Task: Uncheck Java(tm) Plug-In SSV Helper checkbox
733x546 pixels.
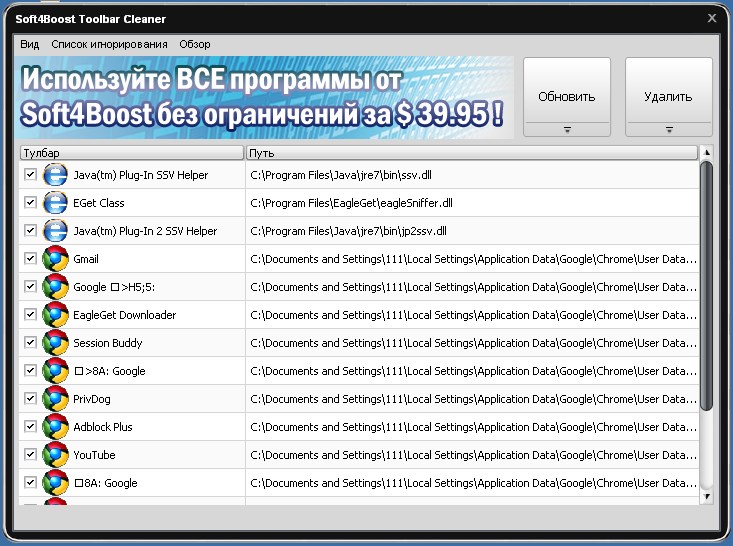Action: (x=30, y=174)
